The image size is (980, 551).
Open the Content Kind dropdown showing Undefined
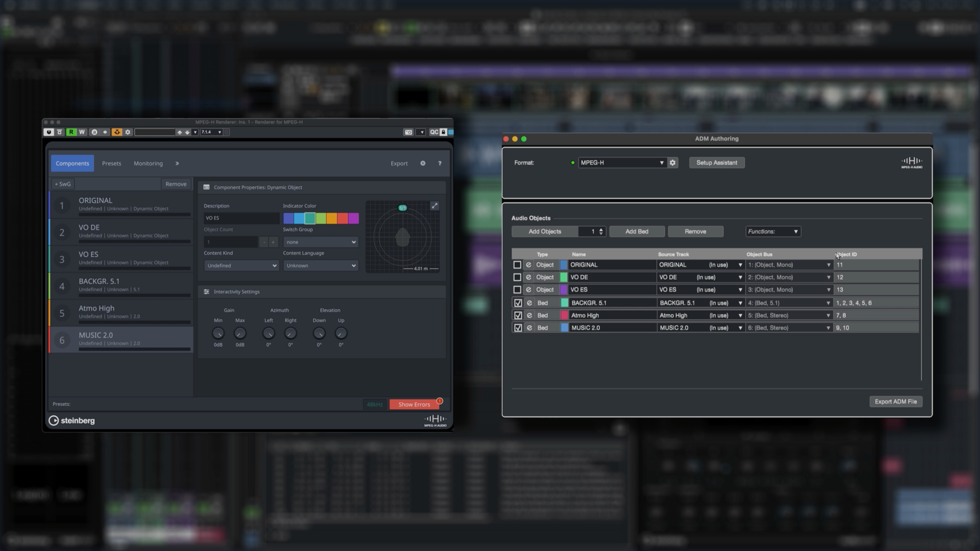[241, 265]
